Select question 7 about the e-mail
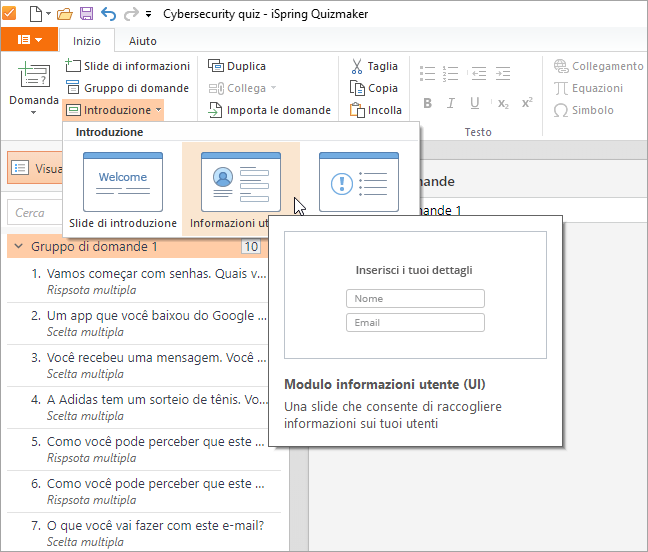 click(x=155, y=533)
